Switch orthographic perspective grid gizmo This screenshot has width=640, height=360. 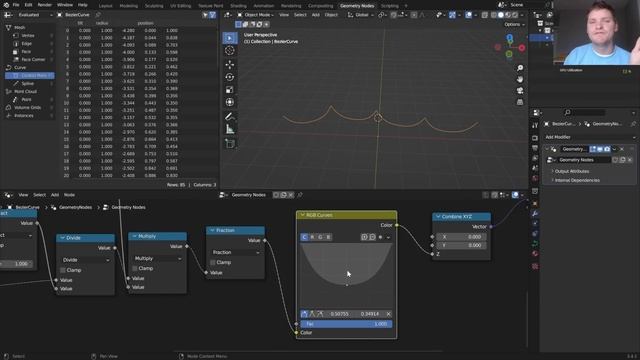coord(520,102)
